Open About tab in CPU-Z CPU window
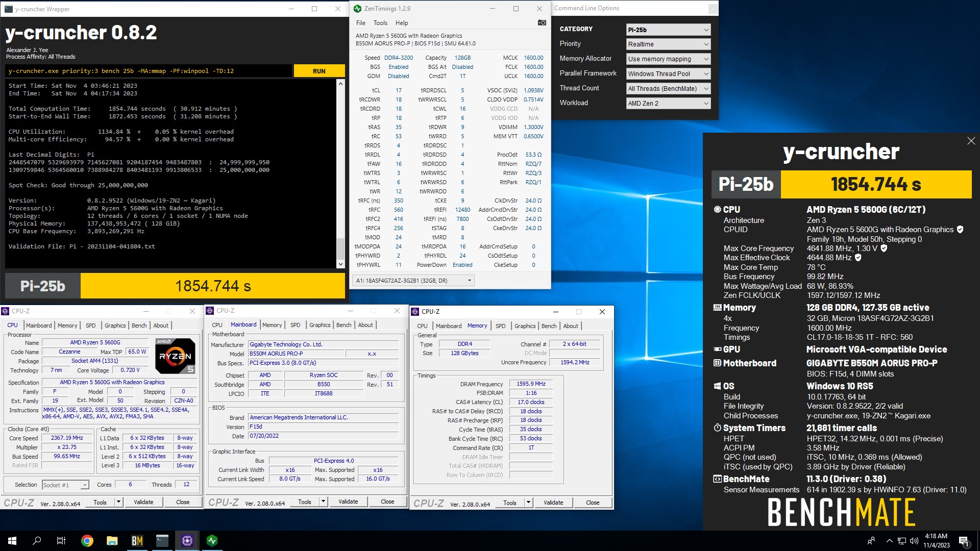The height and width of the screenshot is (551, 980). pyautogui.click(x=161, y=325)
